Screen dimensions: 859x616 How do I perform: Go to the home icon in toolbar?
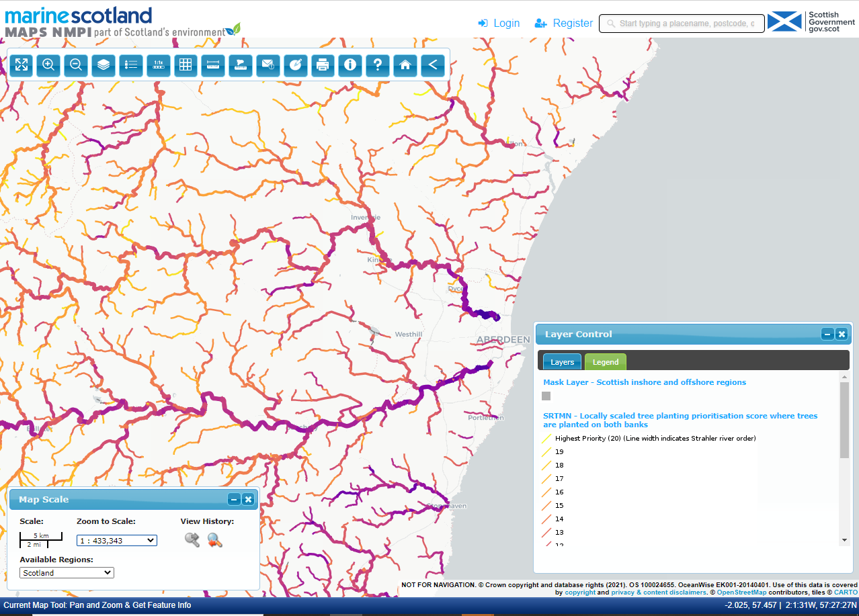click(x=405, y=64)
